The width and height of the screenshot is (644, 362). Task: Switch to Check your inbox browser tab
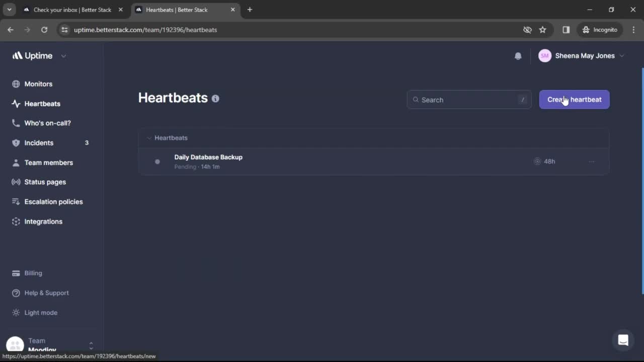(72, 10)
